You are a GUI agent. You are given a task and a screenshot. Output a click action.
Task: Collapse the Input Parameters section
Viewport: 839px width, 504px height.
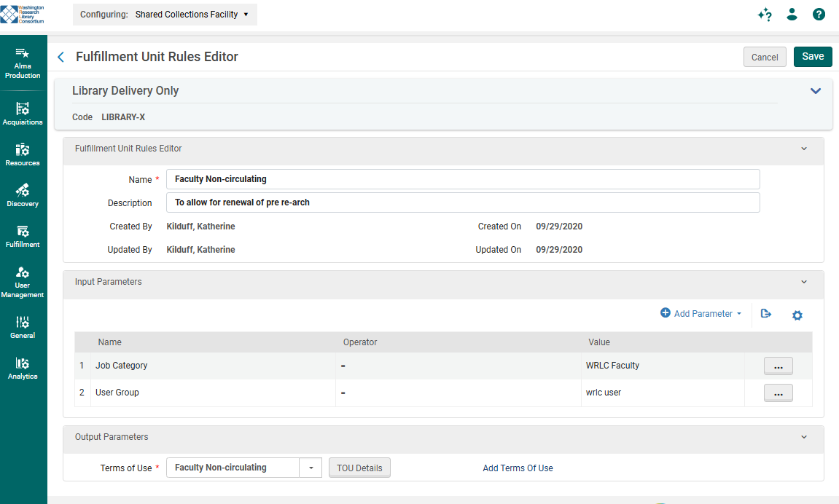point(804,282)
